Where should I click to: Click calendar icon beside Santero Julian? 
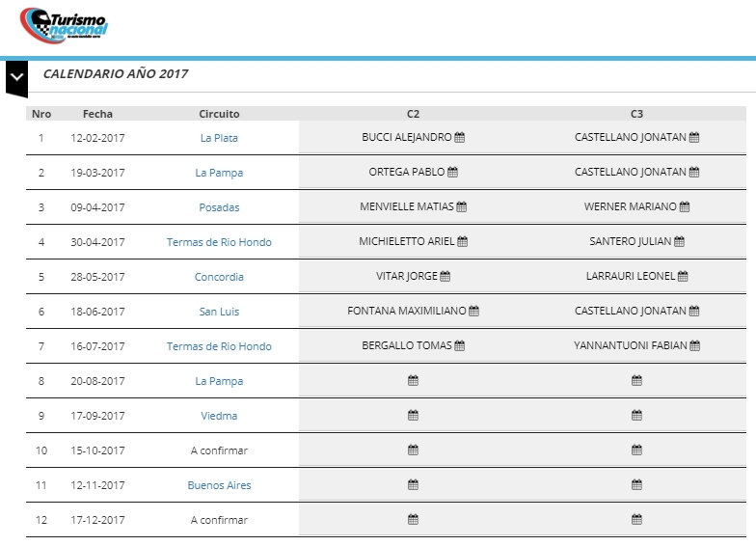679,242
